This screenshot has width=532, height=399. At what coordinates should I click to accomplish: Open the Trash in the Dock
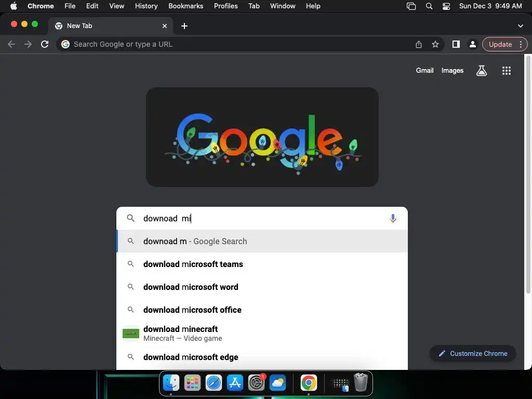point(361,382)
